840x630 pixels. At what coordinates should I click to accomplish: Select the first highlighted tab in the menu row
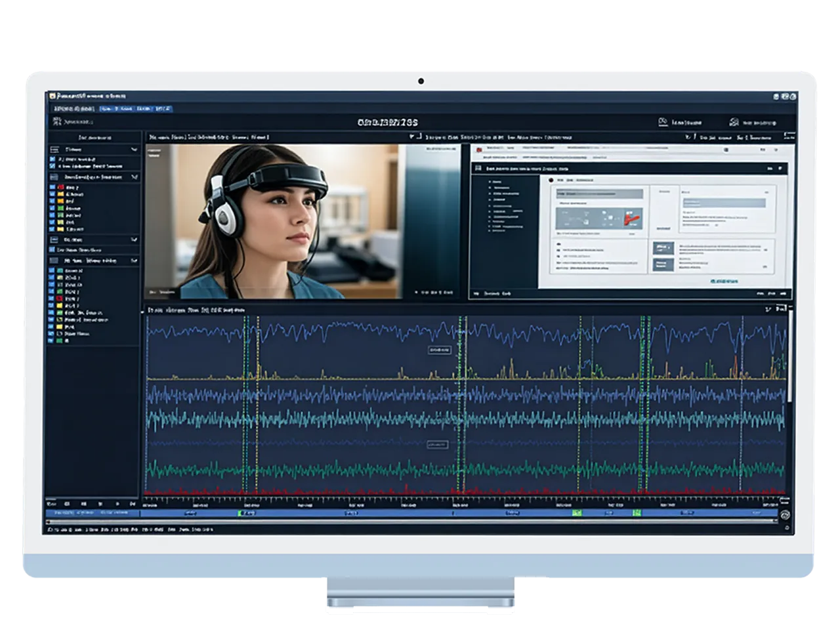coord(106,108)
